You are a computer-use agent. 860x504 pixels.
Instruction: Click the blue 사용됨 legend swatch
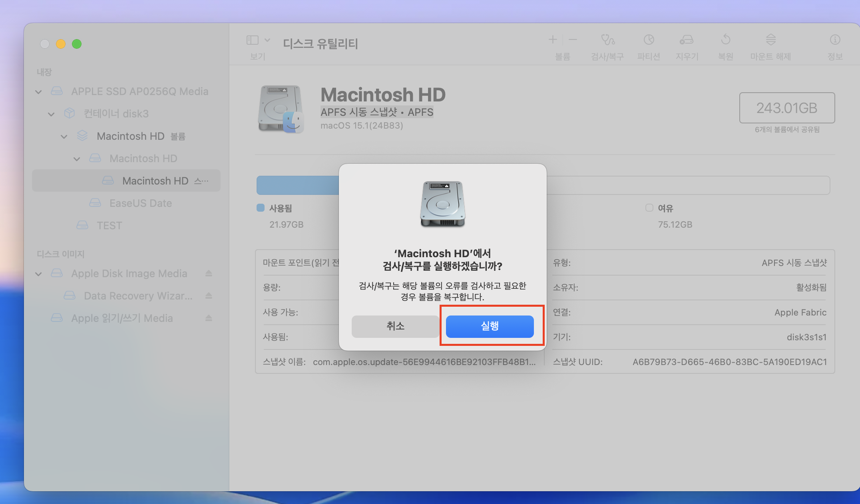point(261,208)
